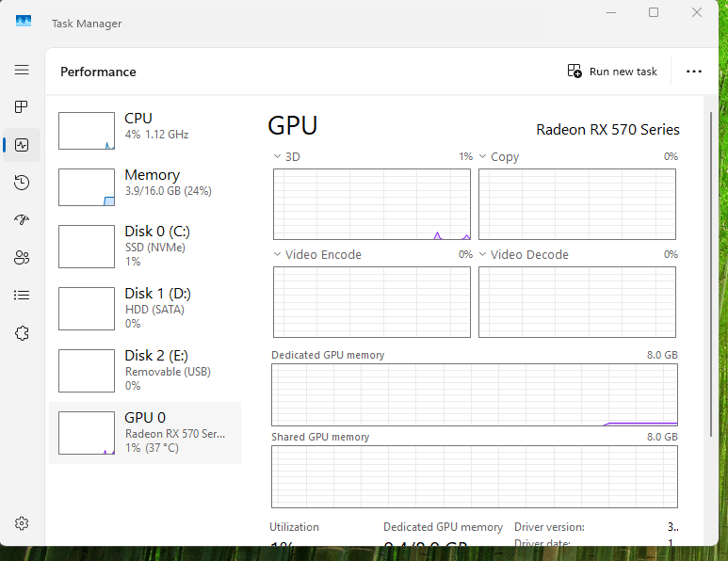Click the Performance page title
The image size is (728, 561).
click(99, 72)
